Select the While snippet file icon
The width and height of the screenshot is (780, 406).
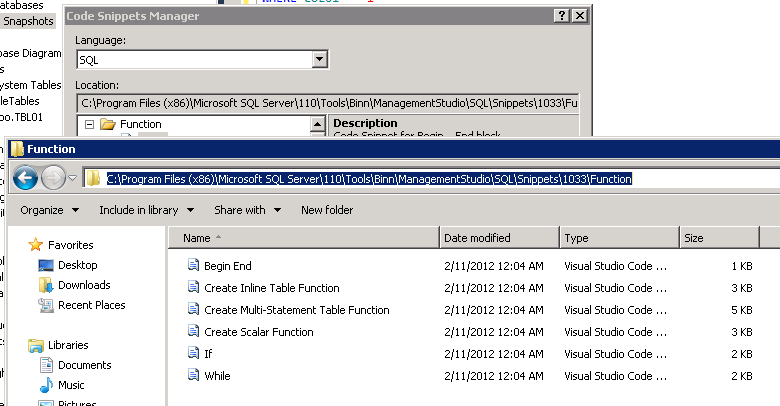(x=193, y=375)
